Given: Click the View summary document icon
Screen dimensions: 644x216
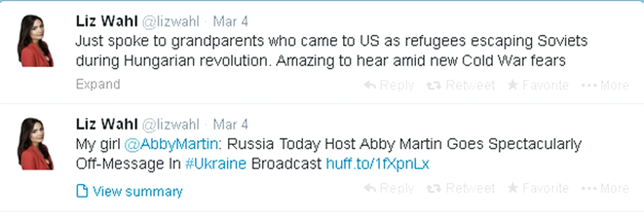Looking at the screenshot, I should point(82,191).
